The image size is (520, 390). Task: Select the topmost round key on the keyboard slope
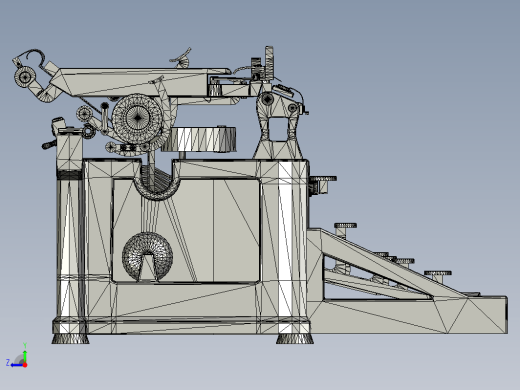coord(345,226)
